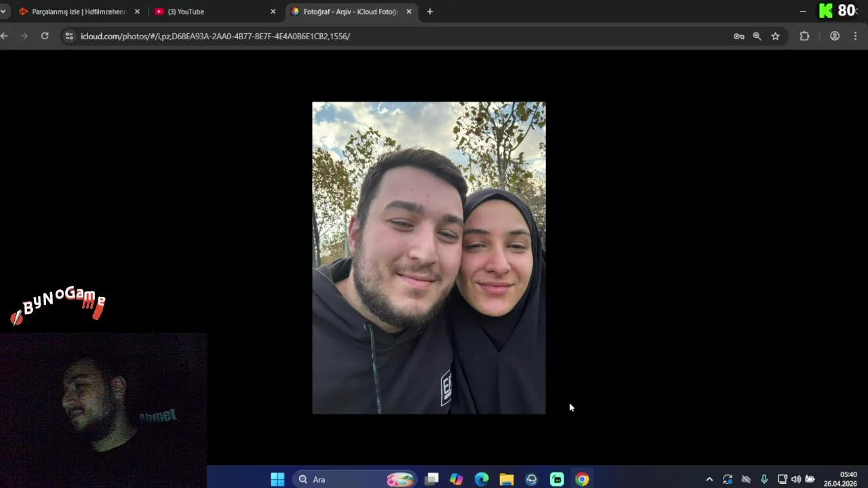This screenshot has width=868, height=488.
Task: Close the Parçalanmış izle tab
Action: pos(137,12)
